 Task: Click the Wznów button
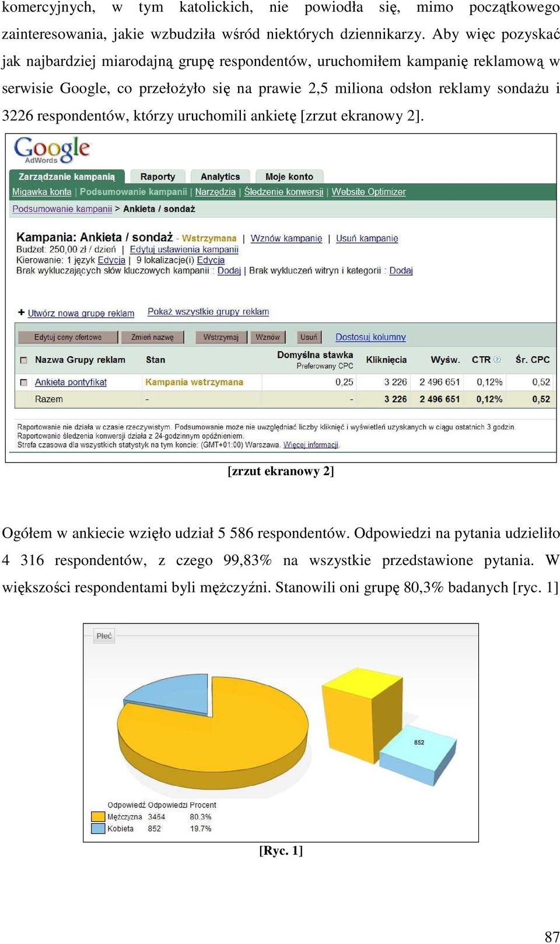[x=268, y=337]
